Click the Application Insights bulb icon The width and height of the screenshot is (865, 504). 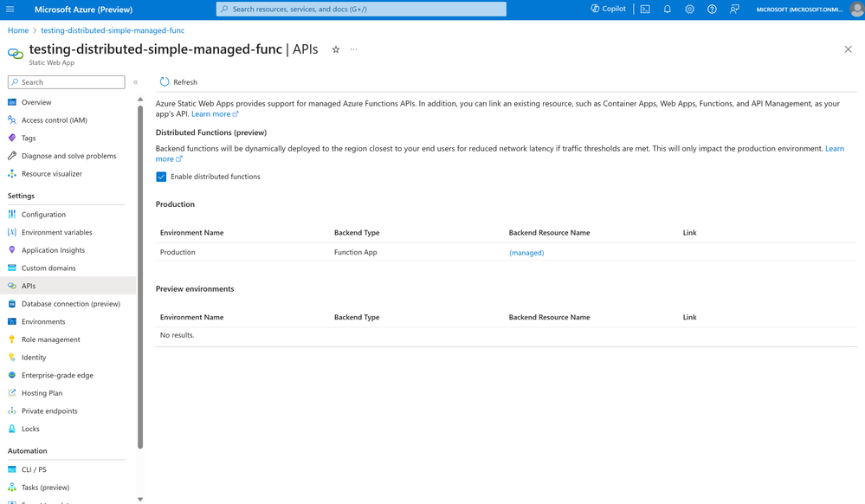coord(11,250)
